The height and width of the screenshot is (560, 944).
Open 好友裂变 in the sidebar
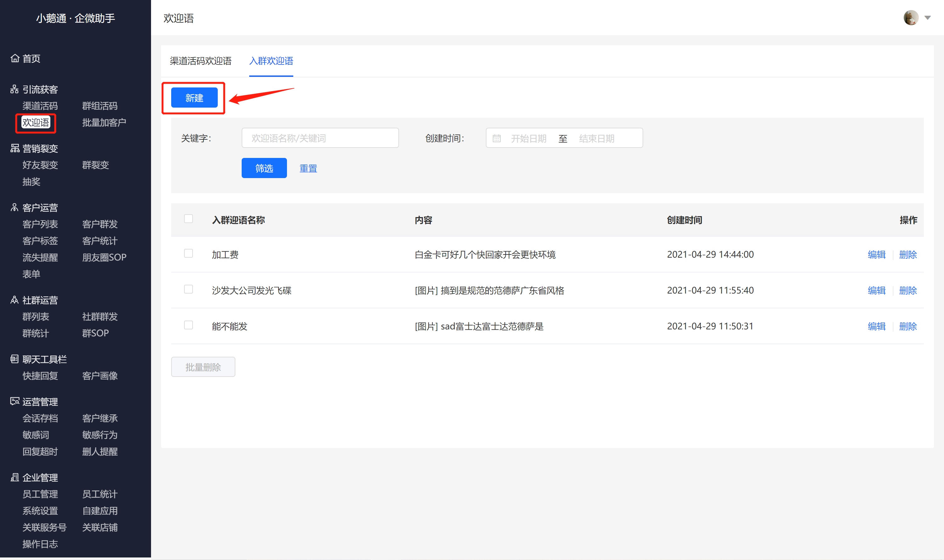pos(40,165)
